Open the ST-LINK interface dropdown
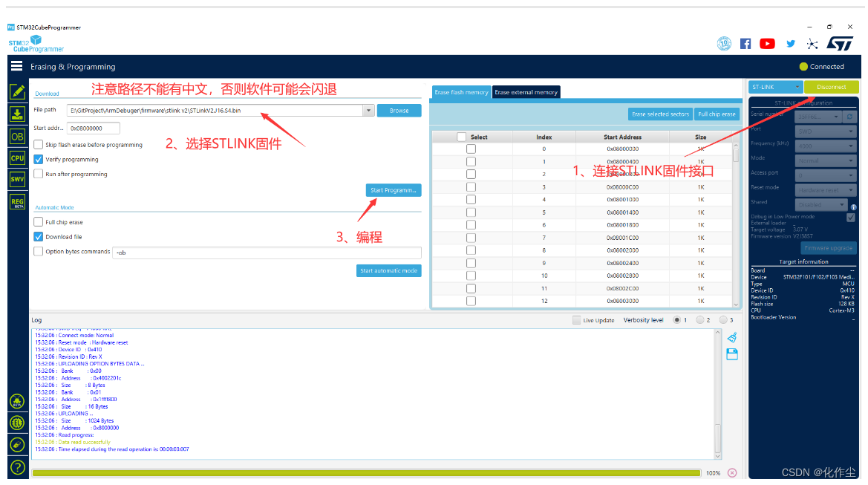Viewport: 868px width, 485px height. pyautogui.click(x=775, y=87)
